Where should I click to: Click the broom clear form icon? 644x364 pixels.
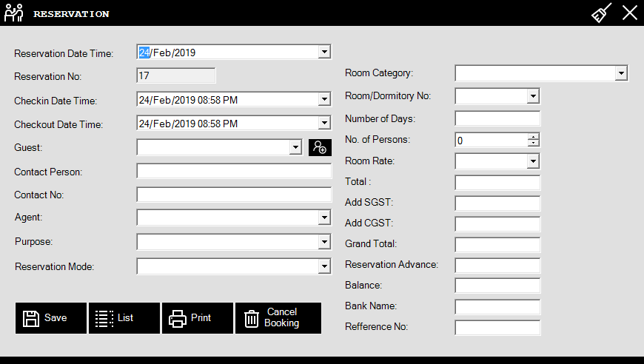pyautogui.click(x=601, y=13)
